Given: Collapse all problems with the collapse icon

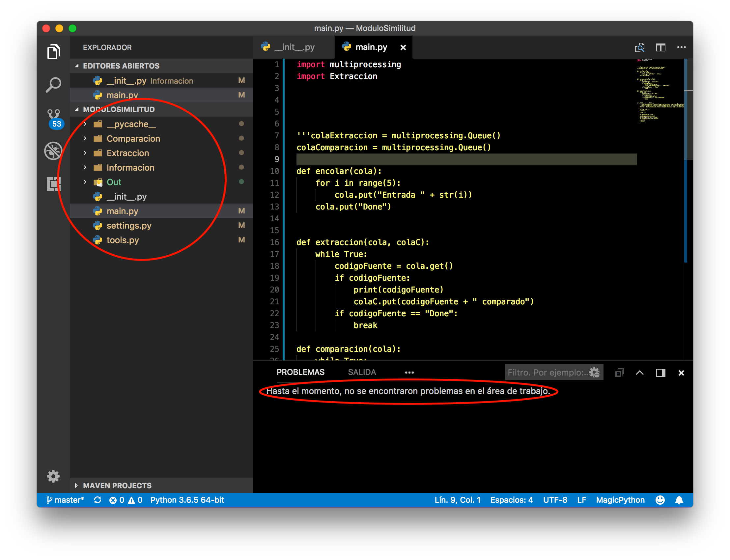Looking at the screenshot, I should point(619,372).
